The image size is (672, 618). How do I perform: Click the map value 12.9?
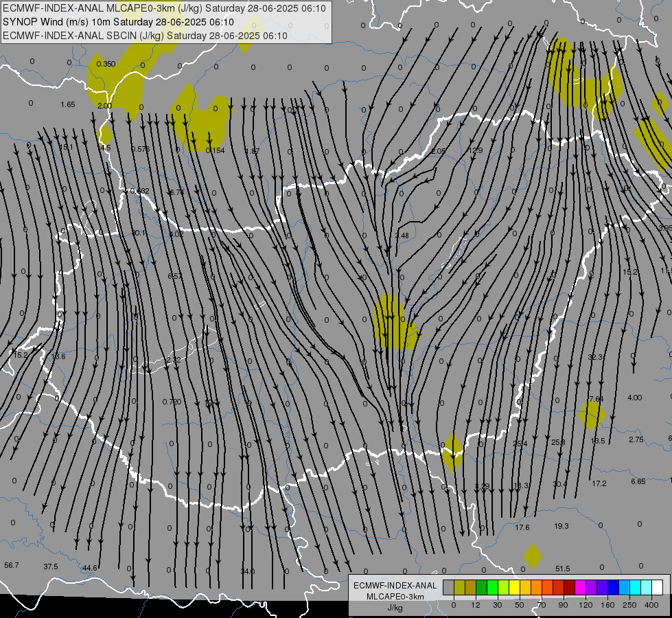coord(476,150)
